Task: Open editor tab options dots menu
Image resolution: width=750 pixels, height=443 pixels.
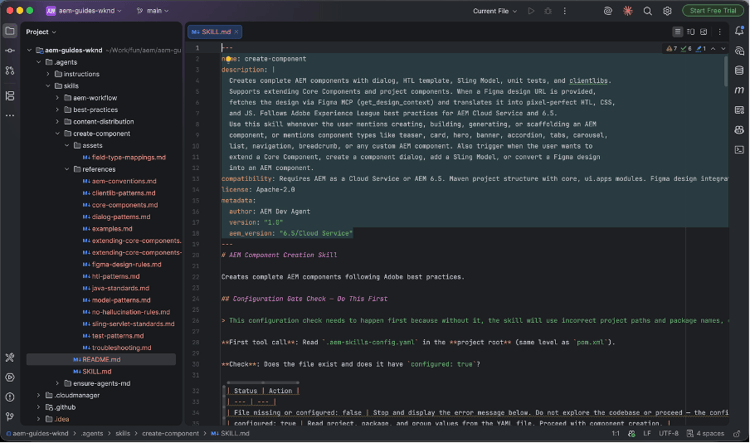Action: tap(720, 32)
